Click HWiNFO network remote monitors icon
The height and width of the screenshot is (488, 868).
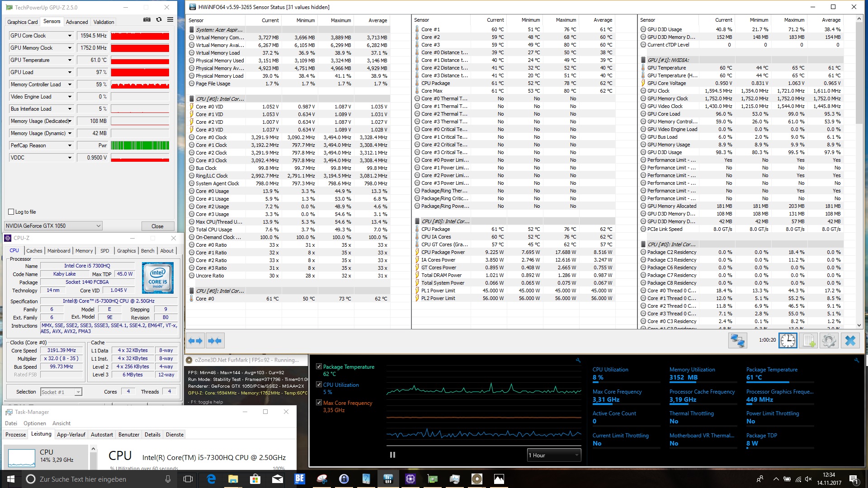737,341
